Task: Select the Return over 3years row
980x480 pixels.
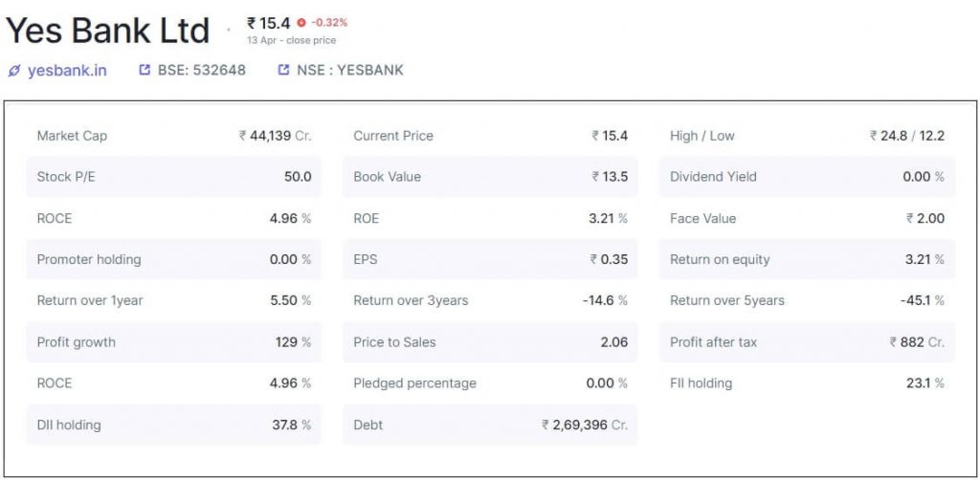Action: point(490,300)
